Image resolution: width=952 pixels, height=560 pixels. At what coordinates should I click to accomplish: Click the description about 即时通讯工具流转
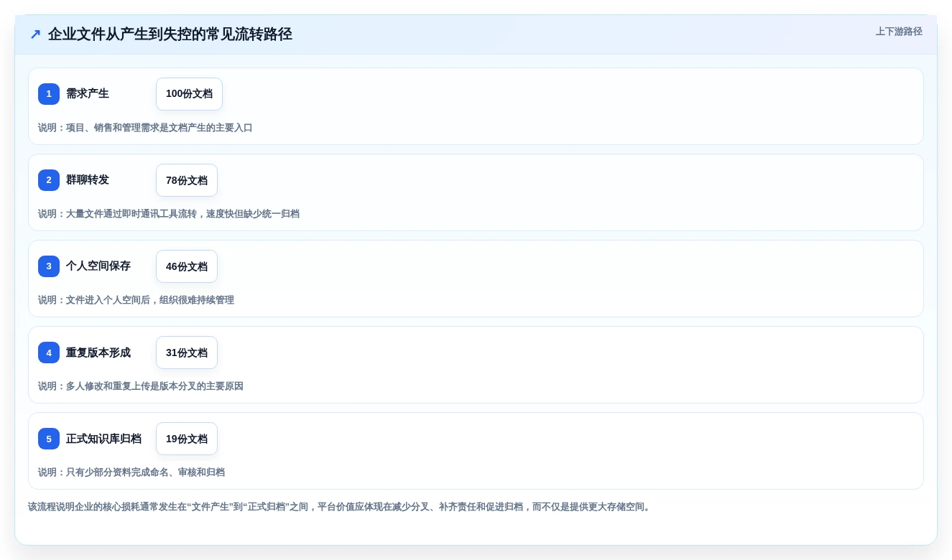point(169,214)
